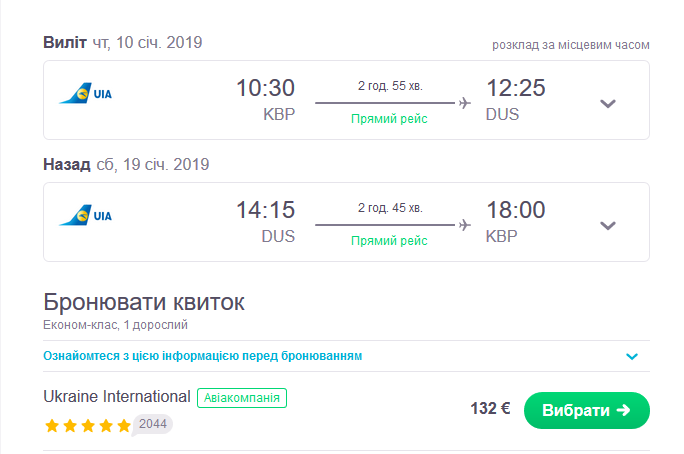Open the 'Ознайомтеся з цією інформацією' link
This screenshot has width=684, height=454.
pos(203,356)
